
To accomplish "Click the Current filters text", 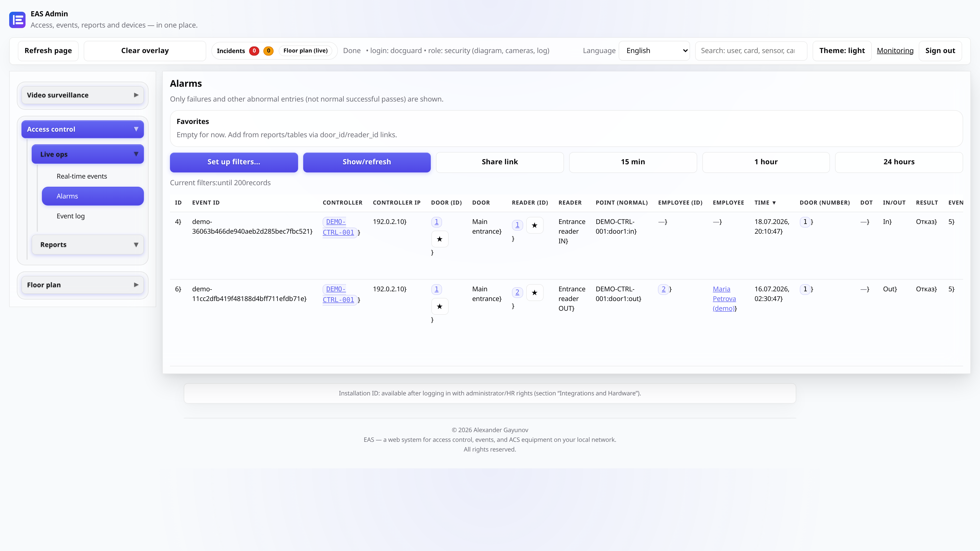I will click(220, 183).
